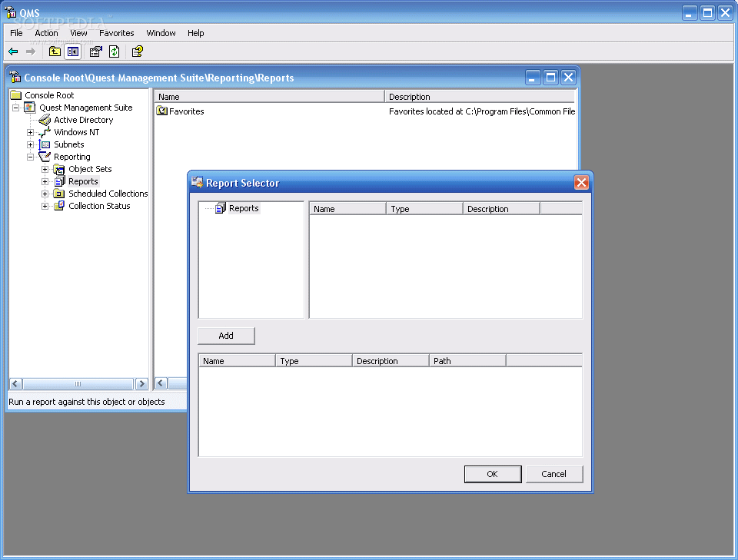The image size is (738, 560).
Task: Click the tree horizontal scrollbar thumb
Action: point(78,384)
